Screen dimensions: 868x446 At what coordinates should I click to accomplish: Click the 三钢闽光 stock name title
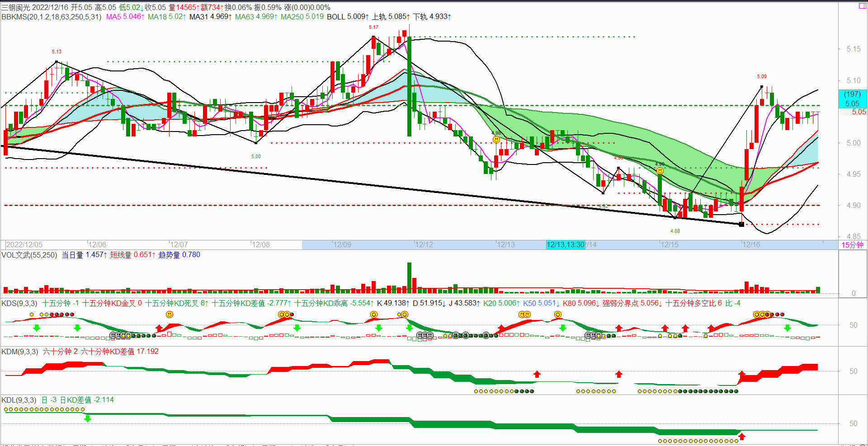point(16,7)
